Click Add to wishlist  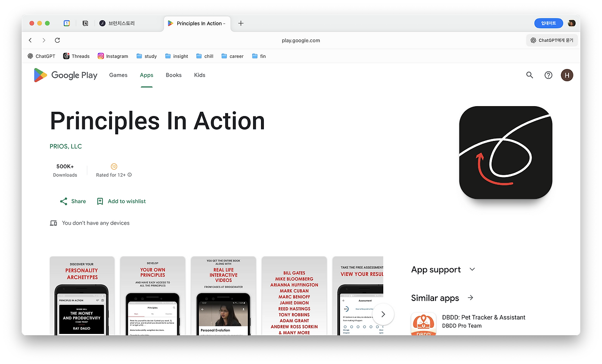121,201
